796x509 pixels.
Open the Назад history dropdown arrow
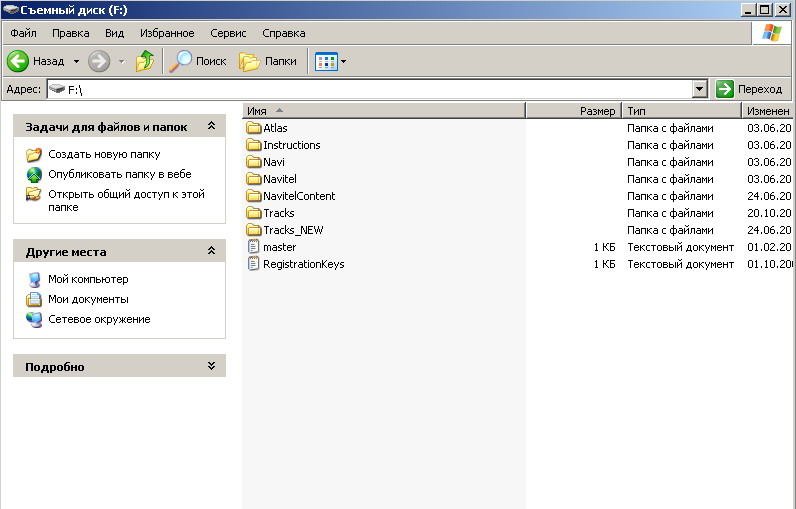(76, 61)
